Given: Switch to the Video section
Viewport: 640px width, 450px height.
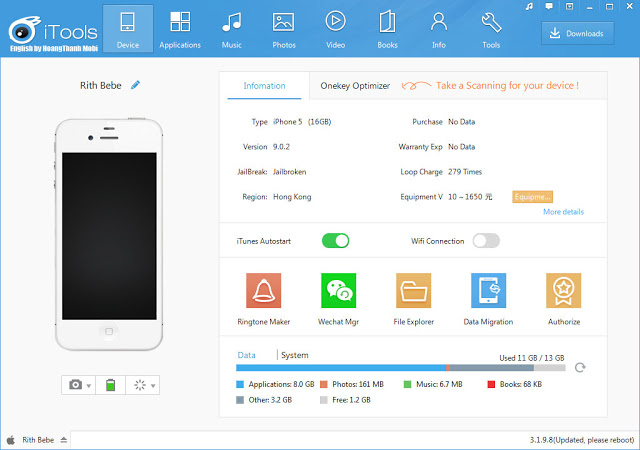Looking at the screenshot, I should tap(335, 29).
